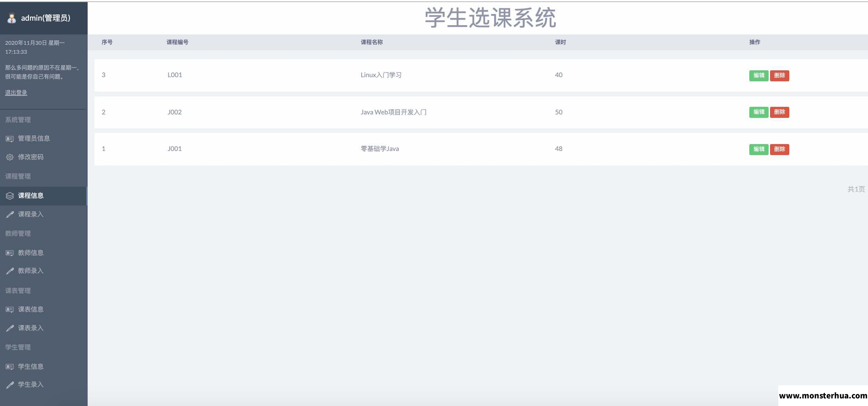This screenshot has height=406, width=868.
Task: Click course name Java Web项目开发入门
Action: coord(394,112)
